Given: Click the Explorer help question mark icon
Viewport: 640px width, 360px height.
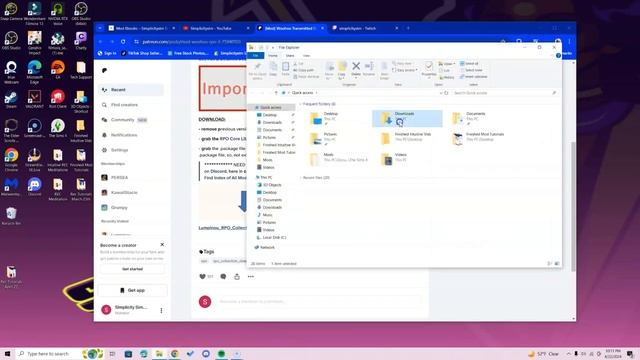Looking at the screenshot, I should coord(558,56).
